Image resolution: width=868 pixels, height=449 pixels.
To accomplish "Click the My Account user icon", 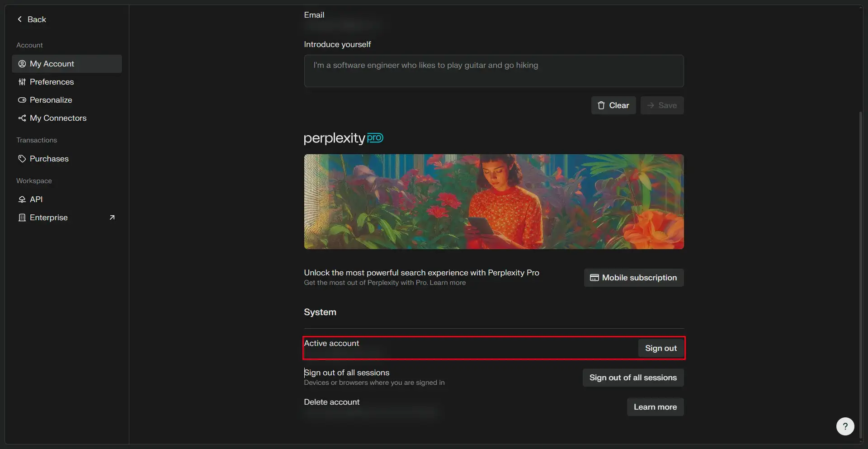I will click(22, 64).
